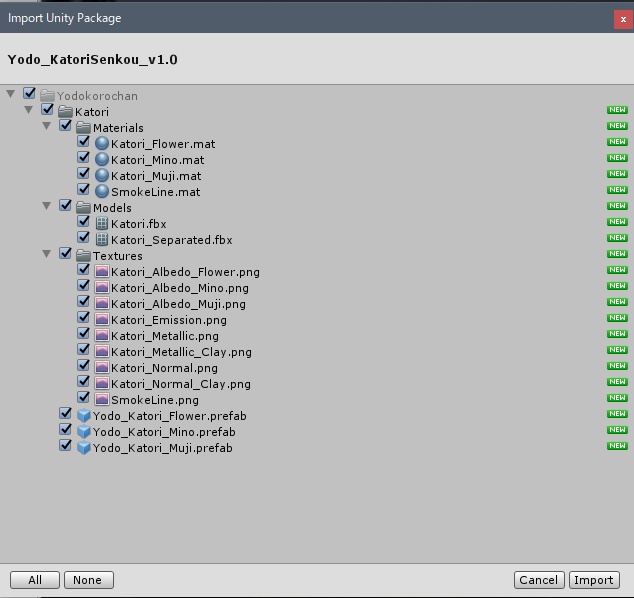This screenshot has height=598, width=634.
Task: Click the Yodo_Katori_Mino.prefab cube icon
Action: [84, 432]
